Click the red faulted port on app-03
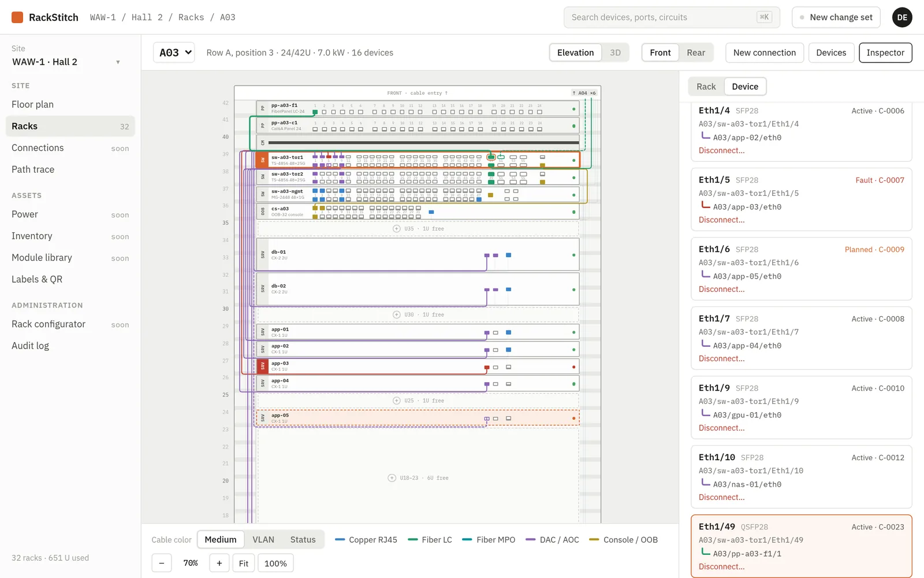Screen dimensions: 924x578 tap(487, 368)
